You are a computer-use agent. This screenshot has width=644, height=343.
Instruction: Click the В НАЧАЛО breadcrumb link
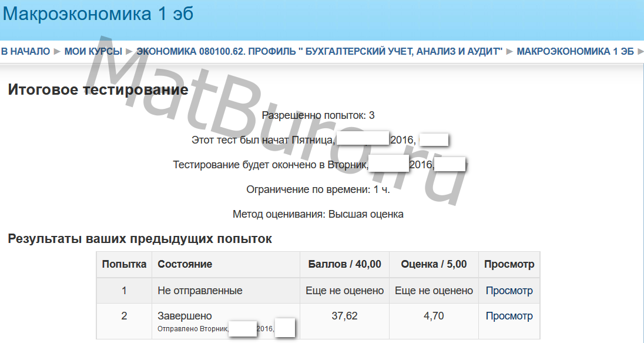[x=25, y=52]
